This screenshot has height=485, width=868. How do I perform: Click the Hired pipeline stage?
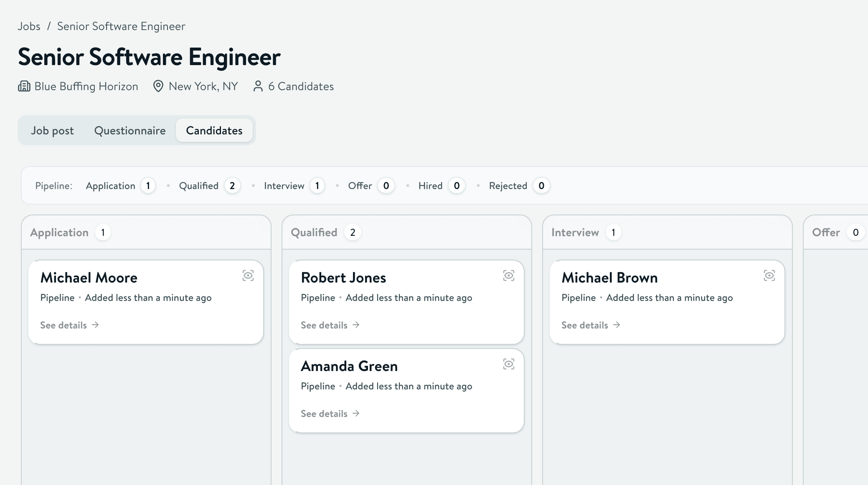click(430, 186)
